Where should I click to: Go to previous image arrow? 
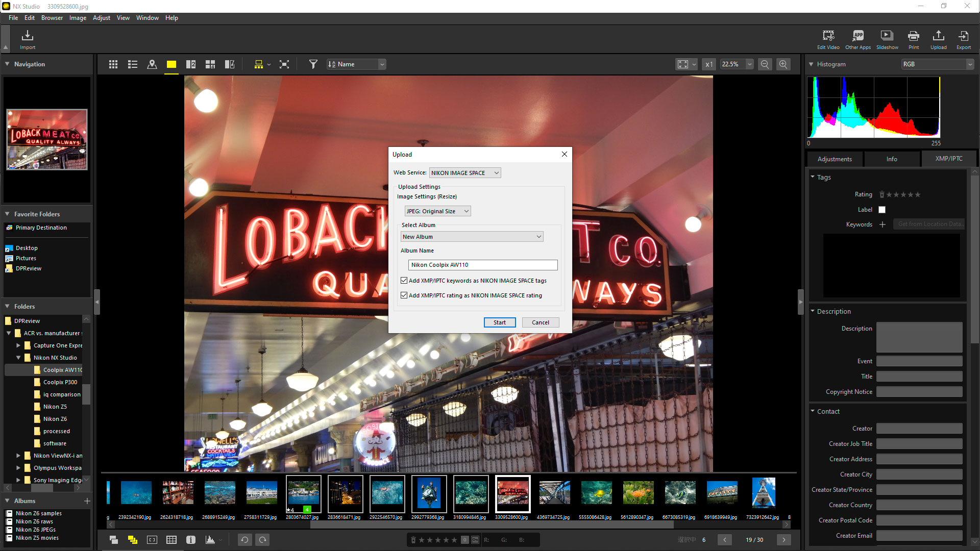click(x=725, y=540)
